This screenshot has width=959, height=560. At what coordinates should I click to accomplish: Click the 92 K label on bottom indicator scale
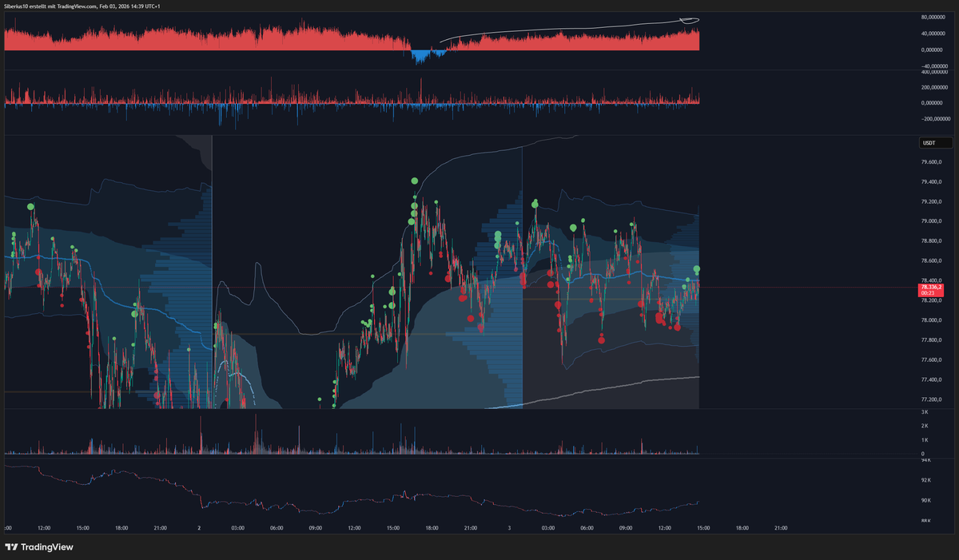[926, 480]
